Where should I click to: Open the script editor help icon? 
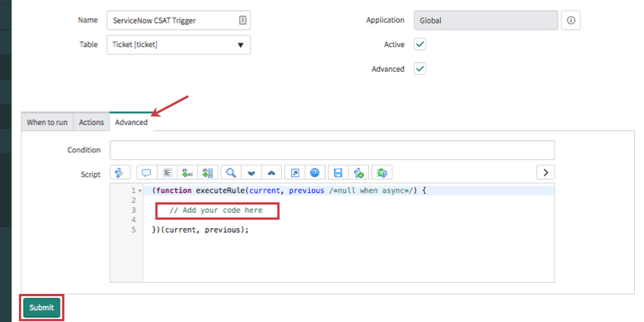click(314, 173)
